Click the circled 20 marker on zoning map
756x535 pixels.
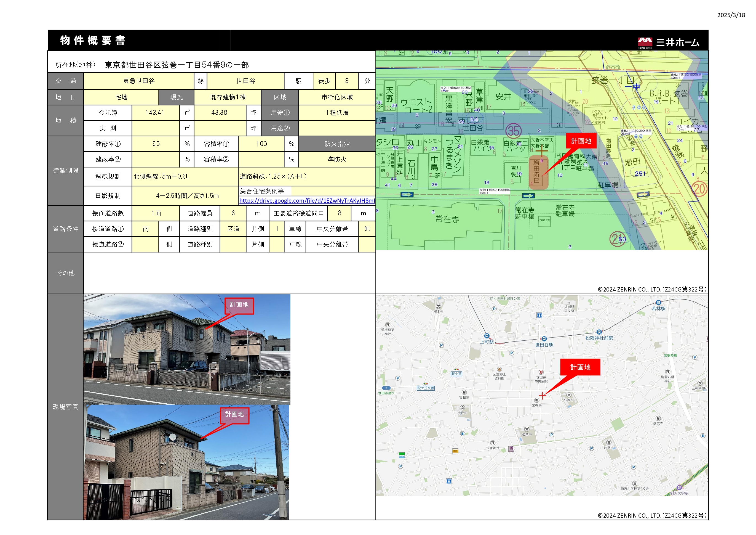(x=699, y=189)
